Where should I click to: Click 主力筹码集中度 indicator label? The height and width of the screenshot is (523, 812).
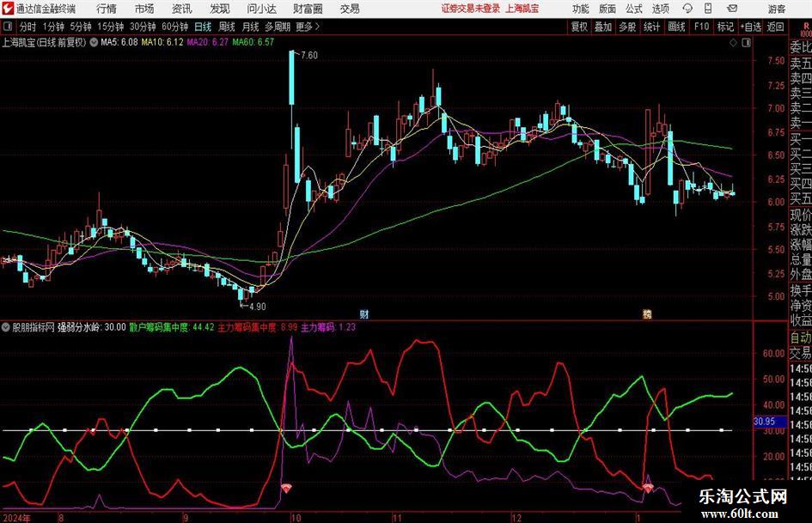click(x=258, y=327)
